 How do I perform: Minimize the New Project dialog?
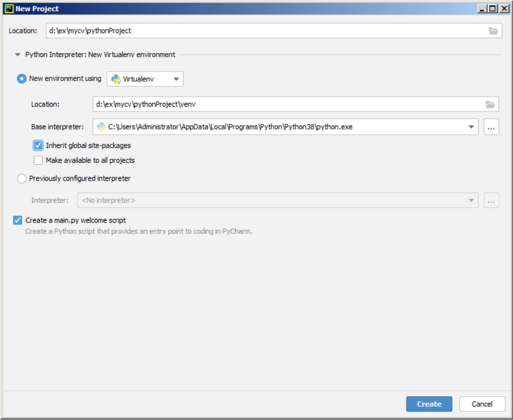tap(482, 9)
